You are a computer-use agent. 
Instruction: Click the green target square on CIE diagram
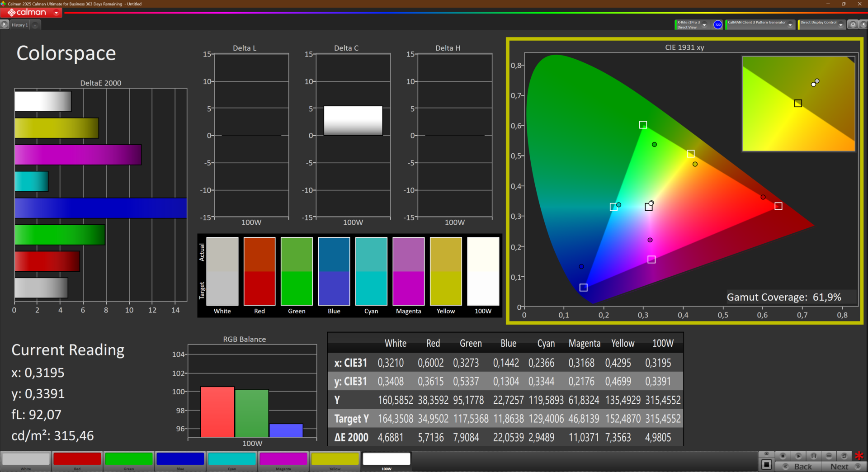click(643, 125)
